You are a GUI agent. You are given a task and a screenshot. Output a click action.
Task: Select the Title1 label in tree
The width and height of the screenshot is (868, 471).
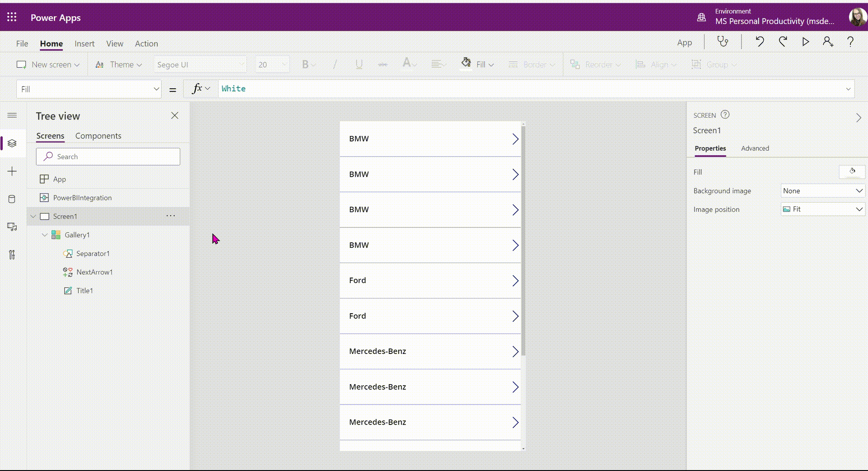pyautogui.click(x=85, y=291)
